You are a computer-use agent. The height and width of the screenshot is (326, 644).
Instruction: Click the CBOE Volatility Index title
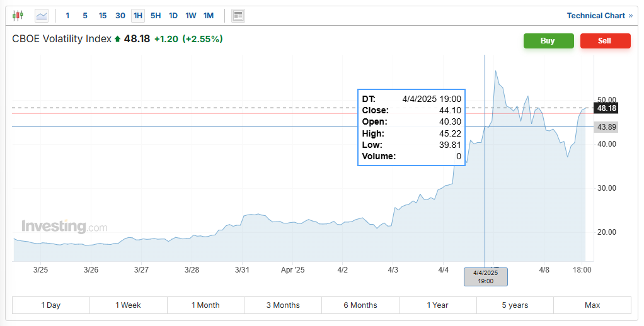click(62, 39)
